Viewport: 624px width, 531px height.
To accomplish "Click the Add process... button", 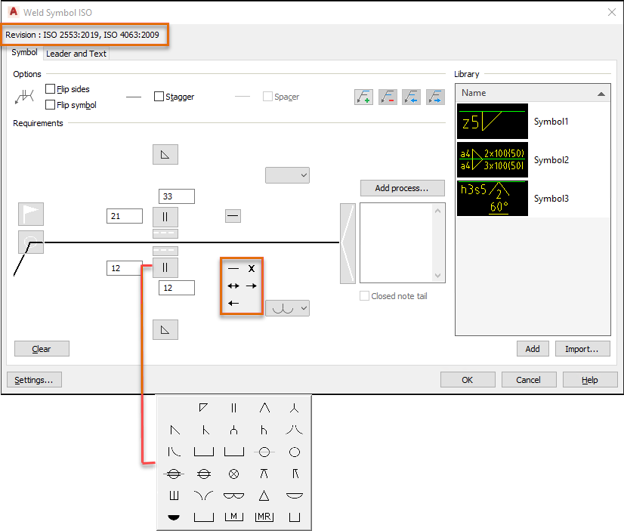I will [x=402, y=188].
